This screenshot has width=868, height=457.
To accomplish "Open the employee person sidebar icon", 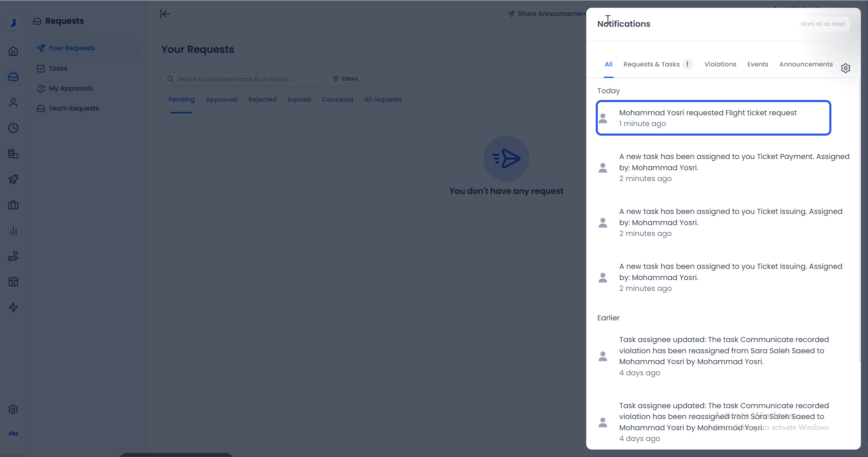I will point(13,102).
